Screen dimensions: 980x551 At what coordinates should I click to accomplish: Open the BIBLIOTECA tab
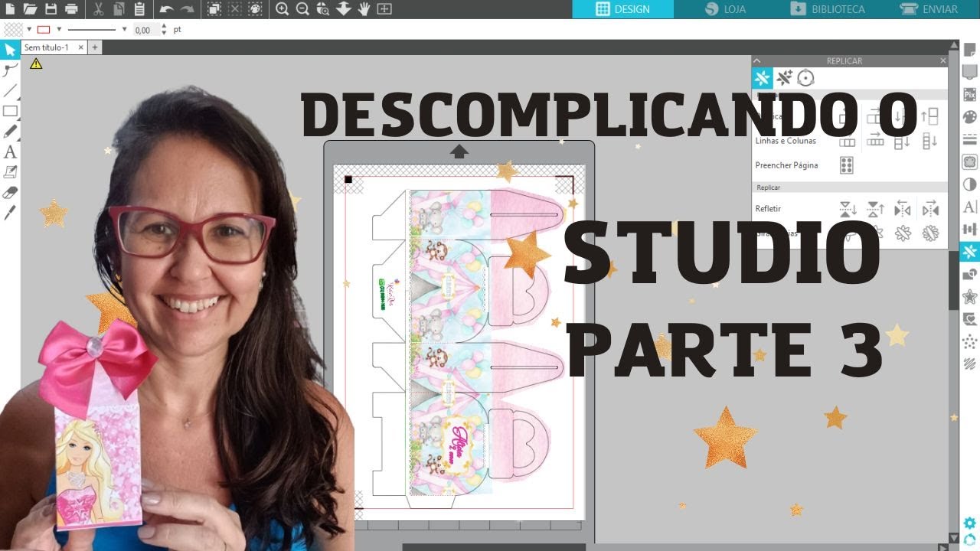(827, 9)
